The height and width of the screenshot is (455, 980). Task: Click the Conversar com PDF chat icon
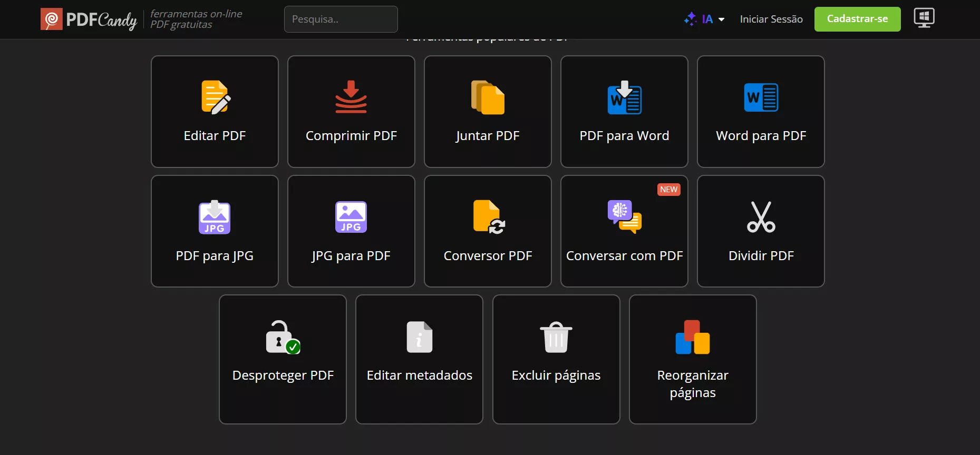click(624, 217)
